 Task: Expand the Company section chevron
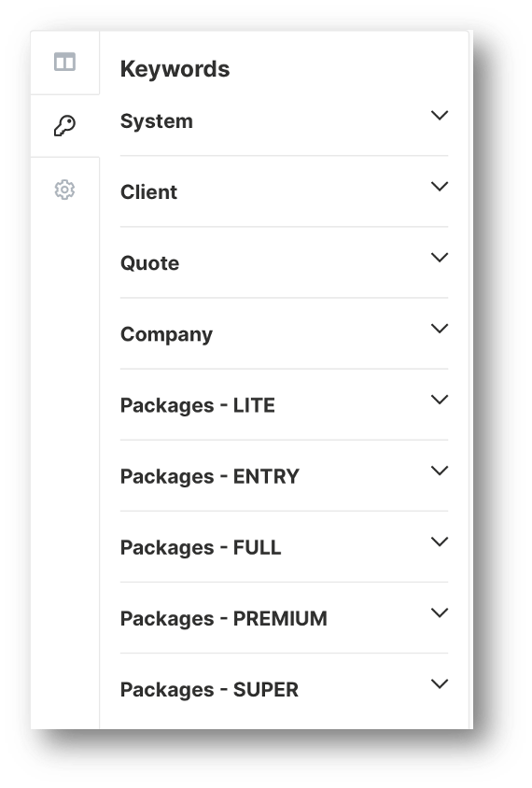(440, 328)
